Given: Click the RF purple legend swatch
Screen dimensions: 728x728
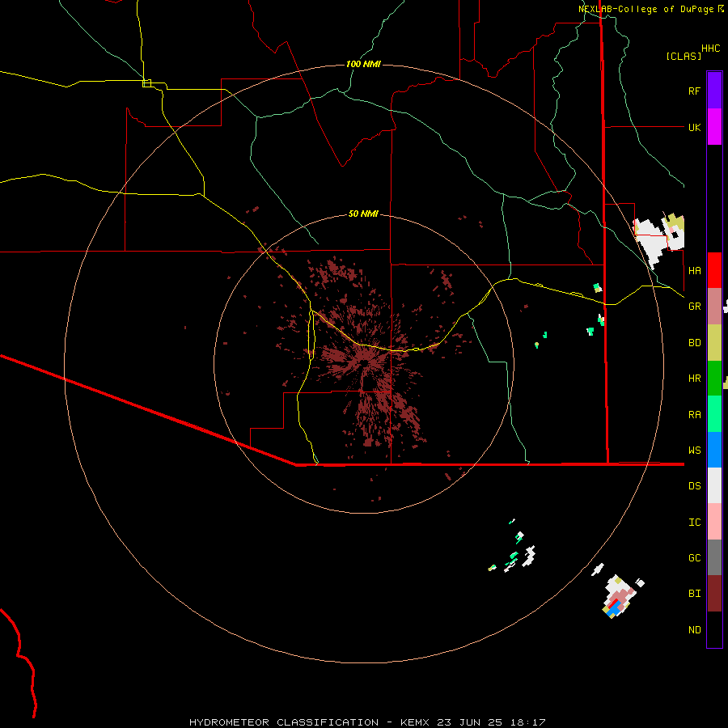Looking at the screenshot, I should (714, 91).
